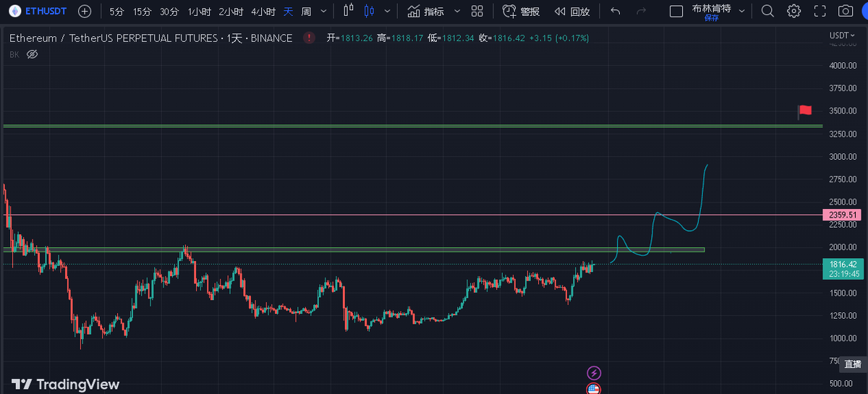868x394 pixels.
Task: Click the 3500.00 price scale label
Action: click(x=843, y=111)
